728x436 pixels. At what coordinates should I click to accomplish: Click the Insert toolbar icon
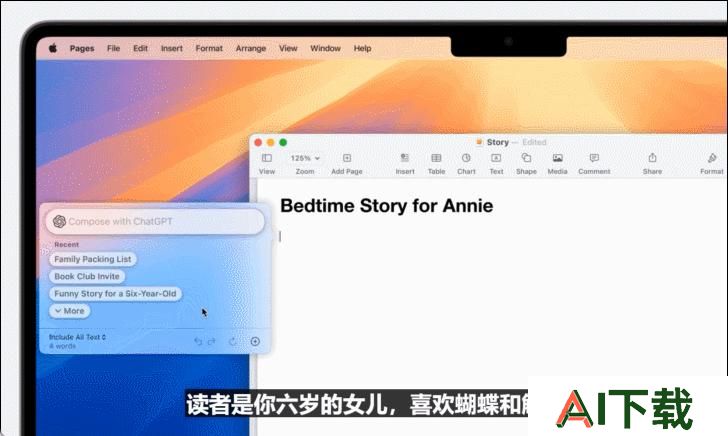405,158
